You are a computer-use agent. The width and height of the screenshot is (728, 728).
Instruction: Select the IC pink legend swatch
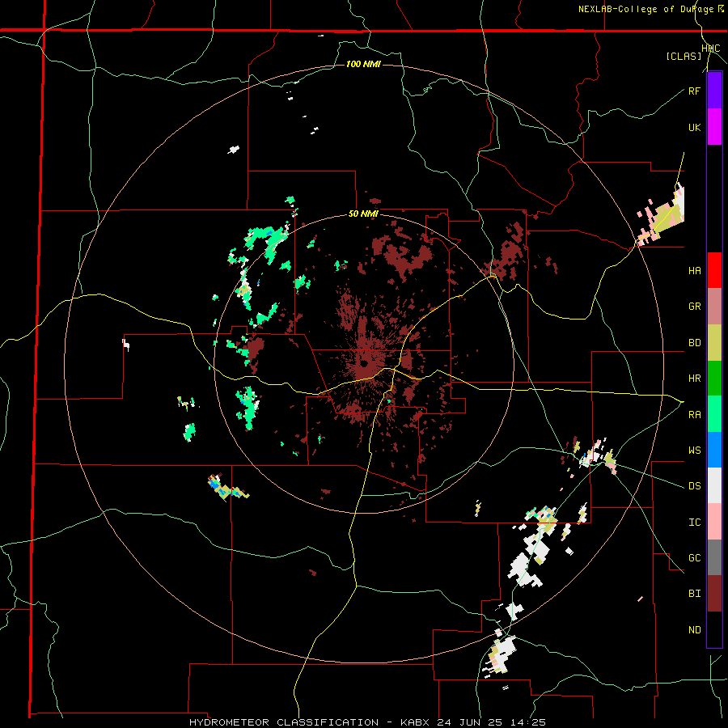[714, 522]
